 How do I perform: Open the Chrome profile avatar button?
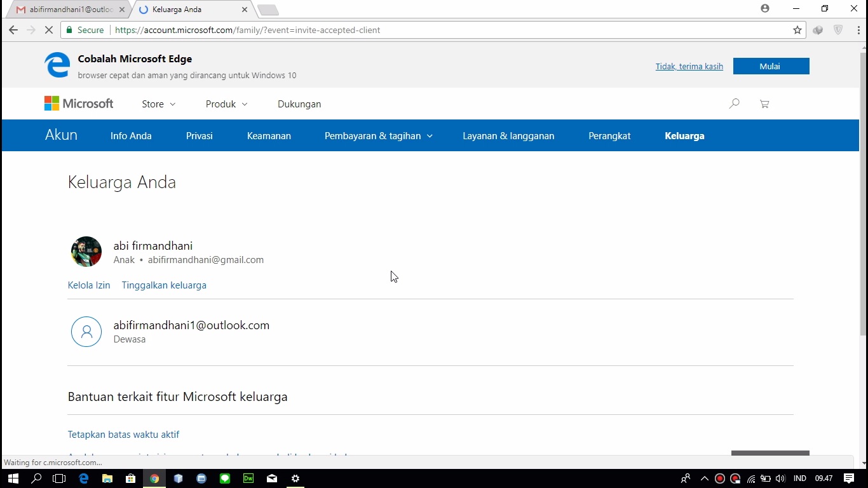click(765, 8)
